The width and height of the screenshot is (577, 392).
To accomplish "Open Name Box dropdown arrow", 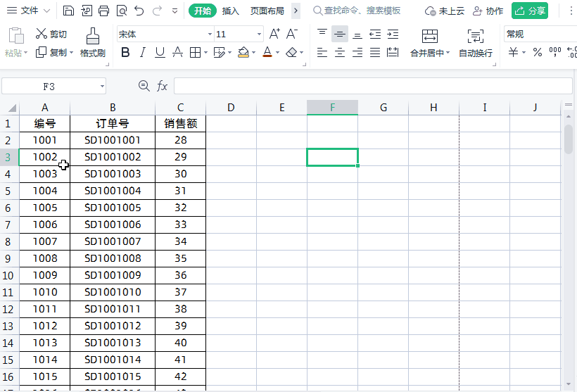I will (x=102, y=87).
